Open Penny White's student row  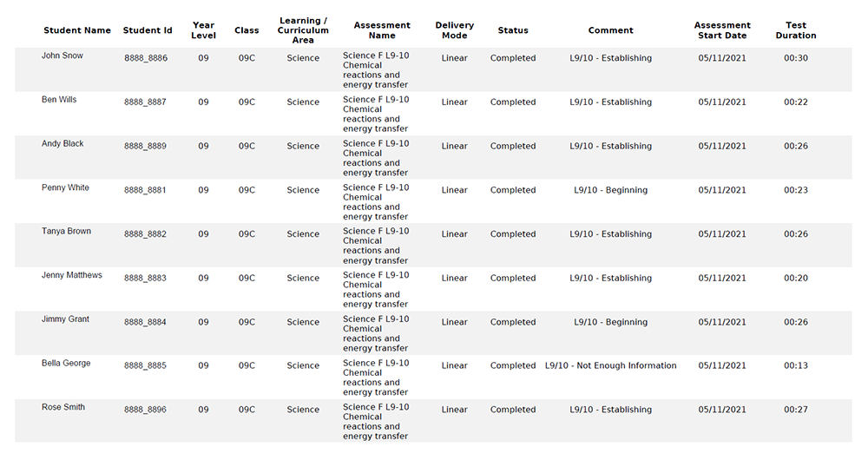pyautogui.click(x=65, y=187)
